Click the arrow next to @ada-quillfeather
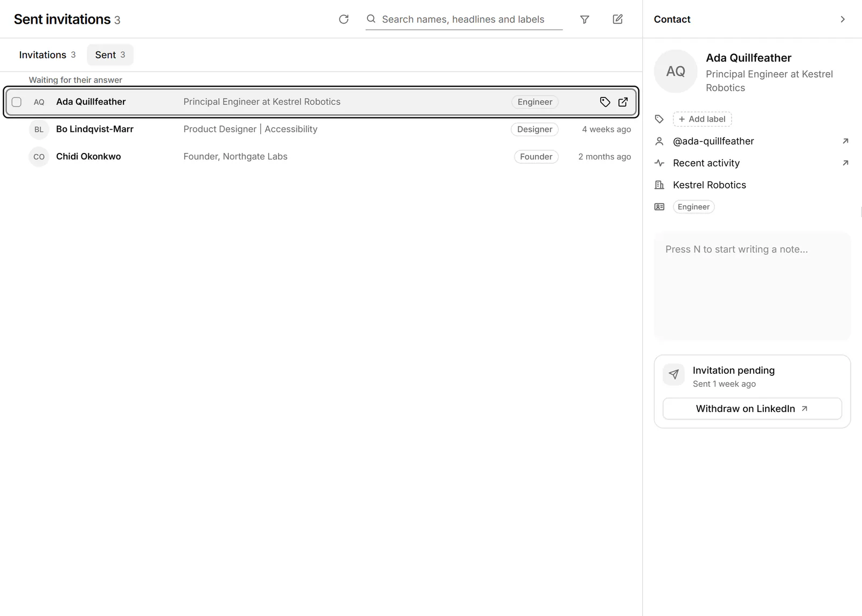Image resolution: width=862 pixels, height=616 pixels. point(845,141)
